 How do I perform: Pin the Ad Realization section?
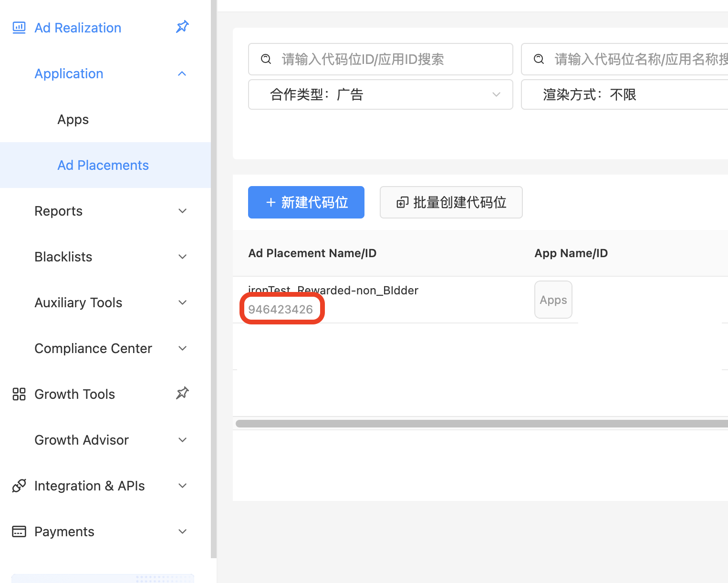pyautogui.click(x=182, y=27)
